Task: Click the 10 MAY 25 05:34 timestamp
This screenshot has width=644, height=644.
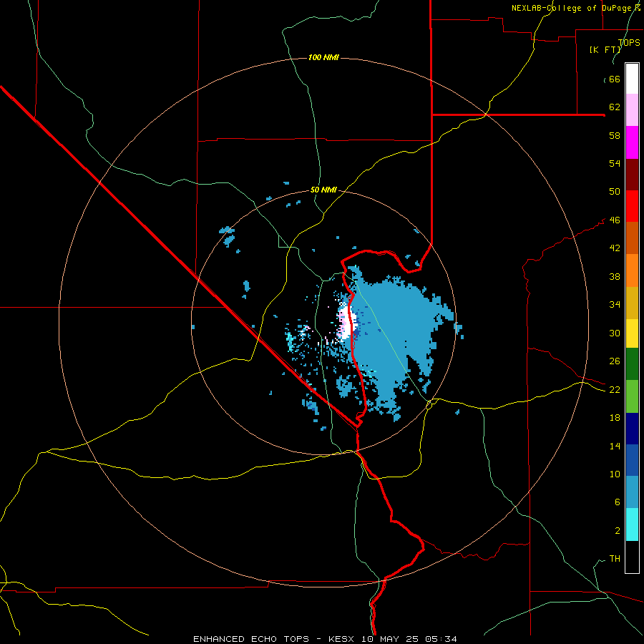Action: (409, 639)
